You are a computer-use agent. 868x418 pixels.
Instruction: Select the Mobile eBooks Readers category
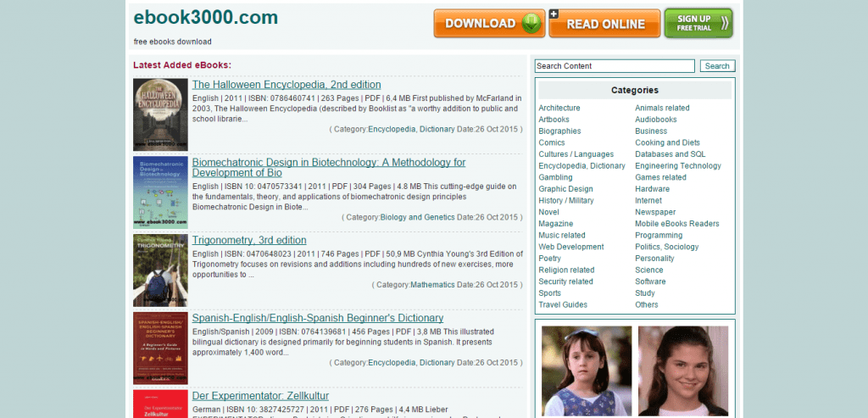pyautogui.click(x=677, y=224)
